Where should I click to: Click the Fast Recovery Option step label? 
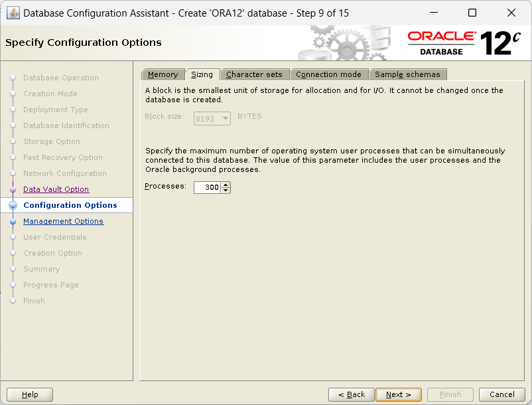click(63, 157)
